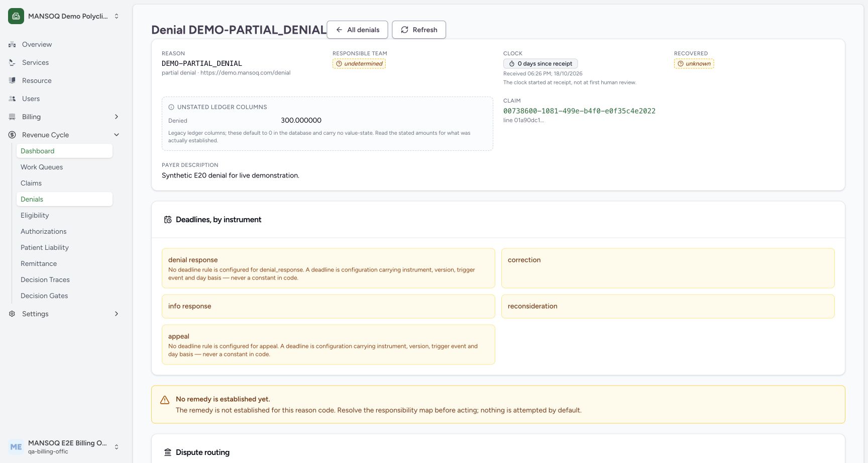This screenshot has height=463, width=868.
Task: Click the Services sidebar icon
Action: [12, 62]
